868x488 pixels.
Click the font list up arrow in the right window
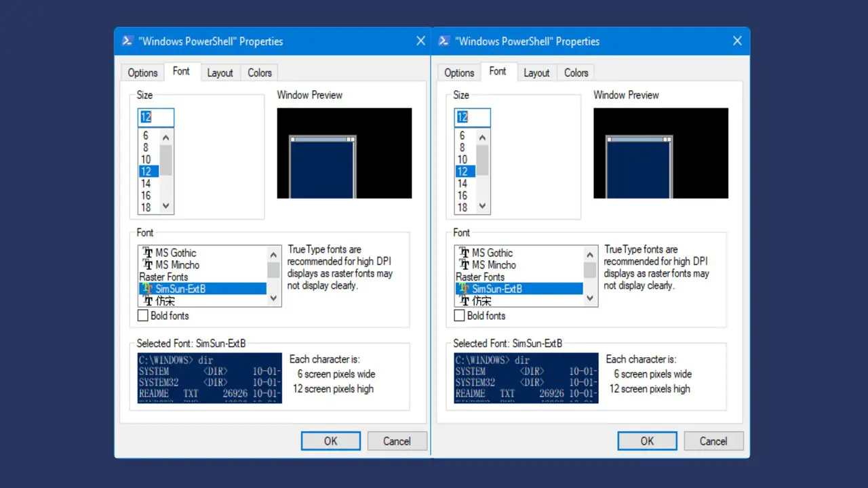click(x=590, y=255)
